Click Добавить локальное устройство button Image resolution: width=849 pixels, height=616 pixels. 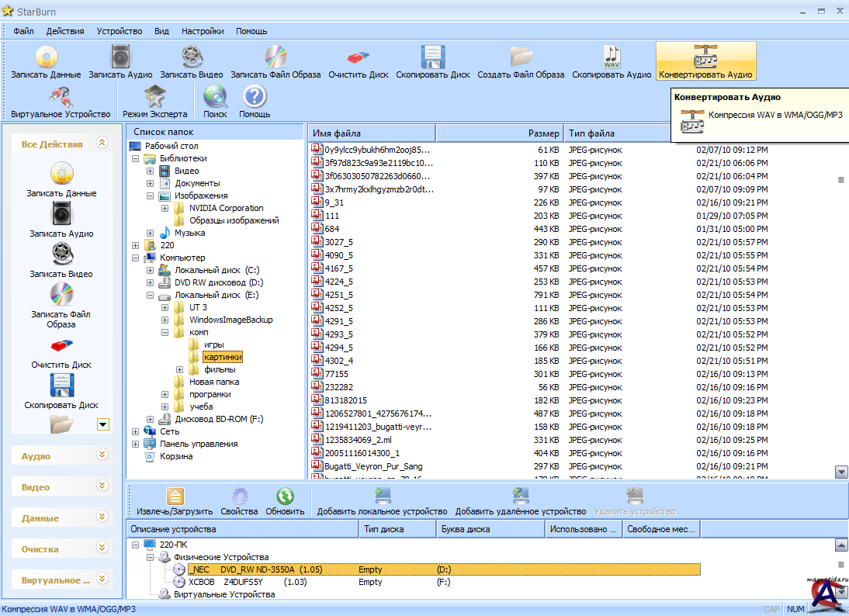[x=382, y=501]
